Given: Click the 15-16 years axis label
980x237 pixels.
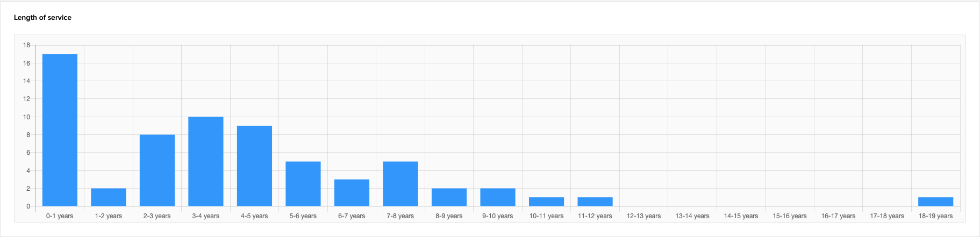Looking at the screenshot, I should [x=789, y=216].
